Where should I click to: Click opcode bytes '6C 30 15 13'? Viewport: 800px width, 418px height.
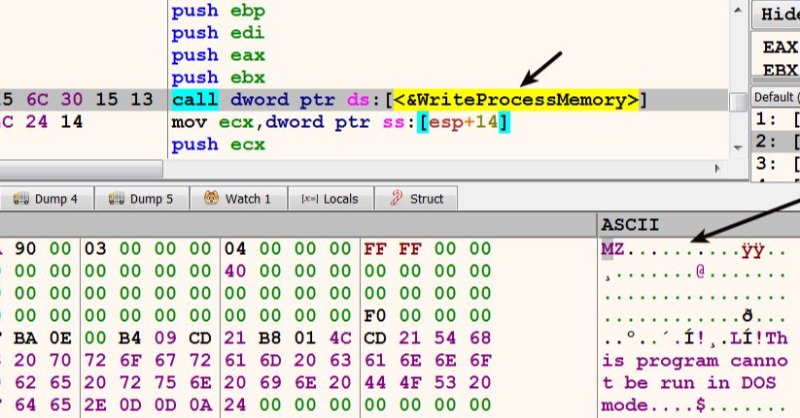(x=89, y=100)
